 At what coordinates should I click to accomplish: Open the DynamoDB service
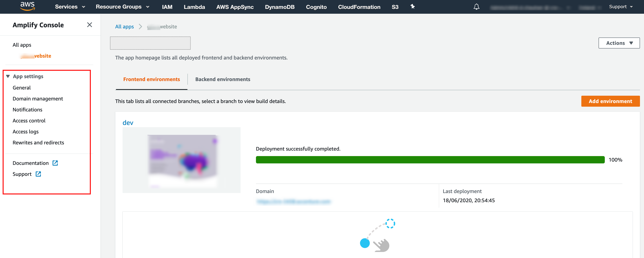tap(280, 7)
